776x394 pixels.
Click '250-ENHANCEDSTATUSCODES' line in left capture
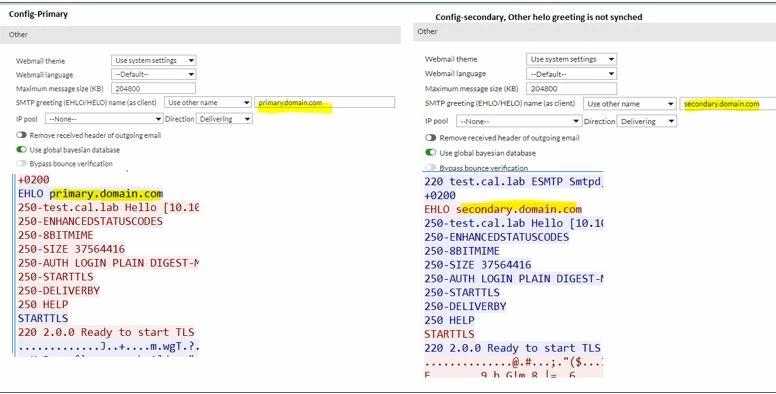coord(91,221)
